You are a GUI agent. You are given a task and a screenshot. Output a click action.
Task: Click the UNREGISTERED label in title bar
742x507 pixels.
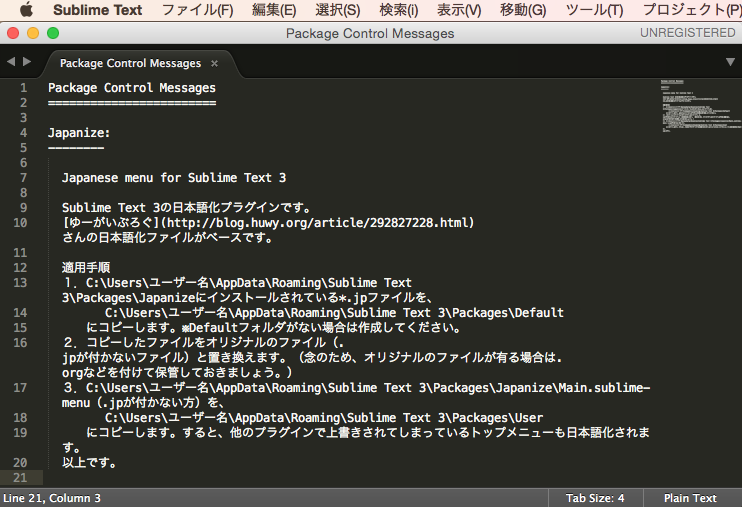tap(688, 33)
